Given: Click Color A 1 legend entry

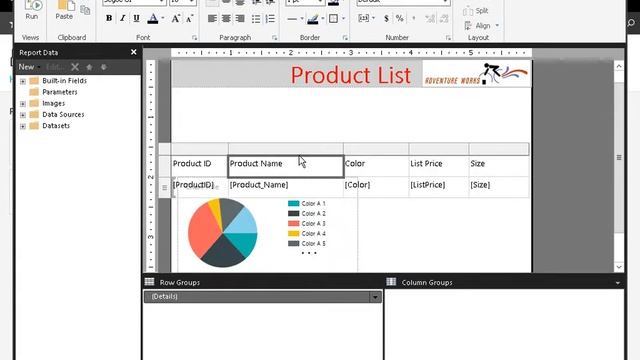Looking at the screenshot, I should pos(307,203).
